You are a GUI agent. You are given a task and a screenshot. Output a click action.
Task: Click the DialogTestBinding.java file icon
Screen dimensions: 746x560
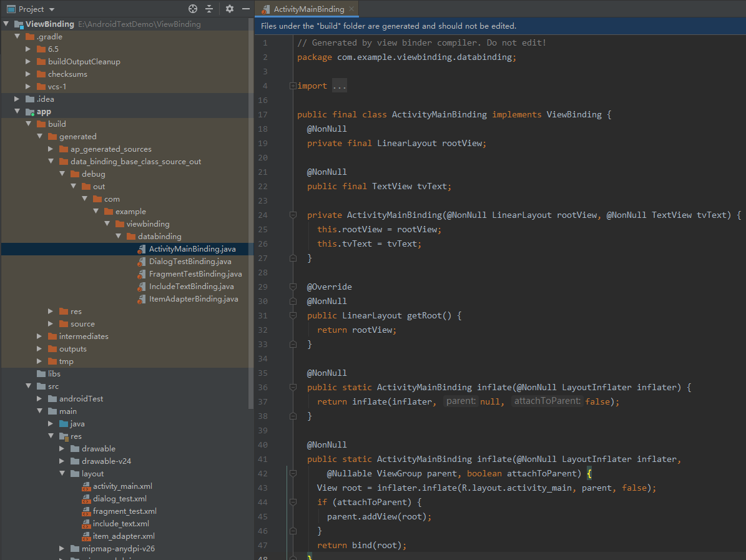coord(141,261)
